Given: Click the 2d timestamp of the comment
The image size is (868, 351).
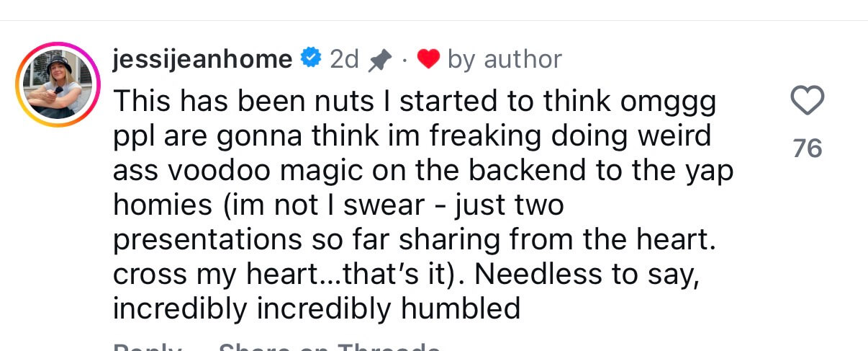Looking at the screenshot, I should pyautogui.click(x=344, y=59).
